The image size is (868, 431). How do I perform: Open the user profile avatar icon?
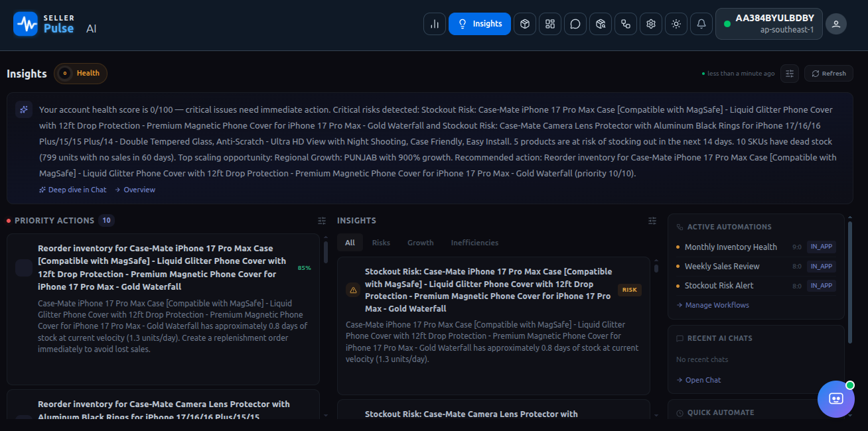coord(836,24)
